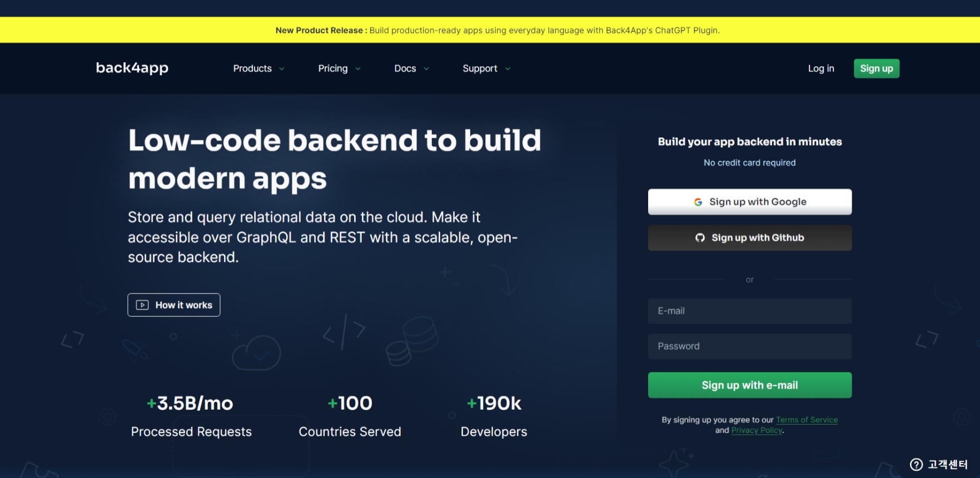980x478 pixels.
Task: Open the How it works video
Action: point(174,305)
